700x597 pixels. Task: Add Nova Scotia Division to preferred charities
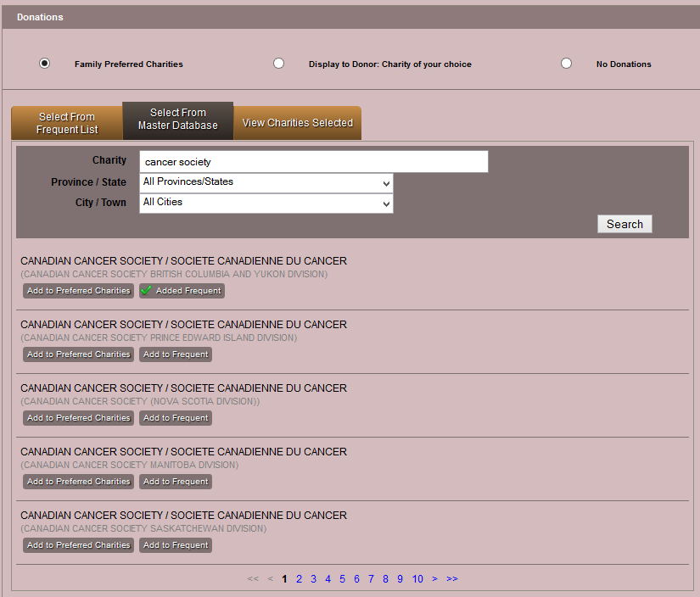click(x=79, y=418)
